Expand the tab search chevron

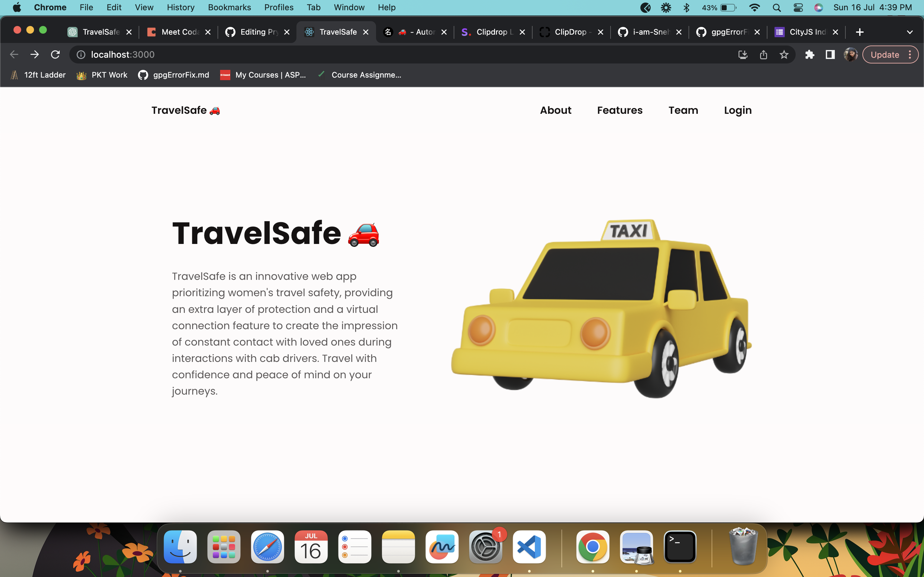[910, 32]
